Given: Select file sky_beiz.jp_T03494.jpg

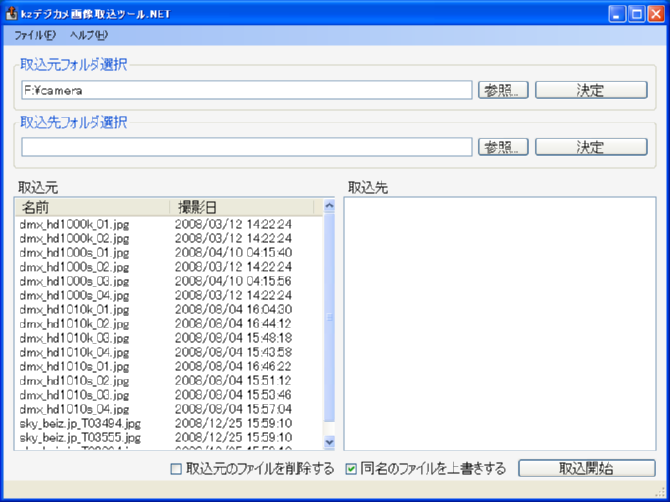Looking at the screenshot, I should tap(80, 423).
